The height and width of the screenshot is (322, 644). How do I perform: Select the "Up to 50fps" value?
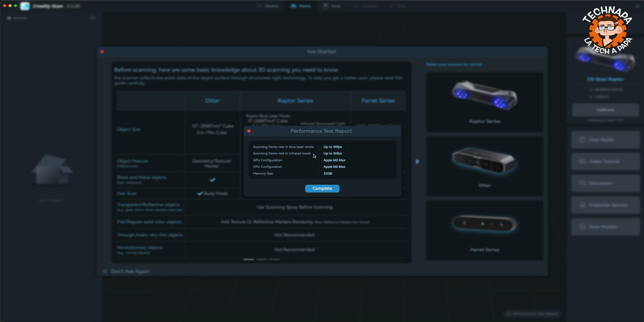click(333, 147)
